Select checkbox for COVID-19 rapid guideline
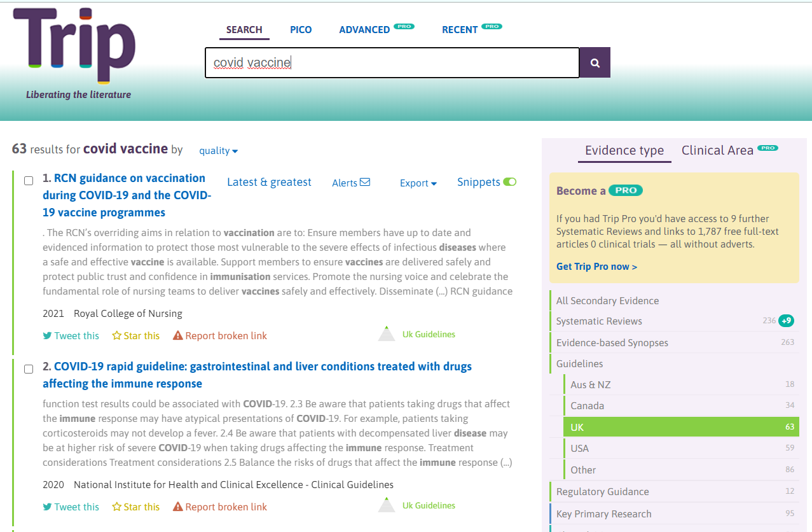Image resolution: width=812 pixels, height=532 pixels. tap(29, 369)
